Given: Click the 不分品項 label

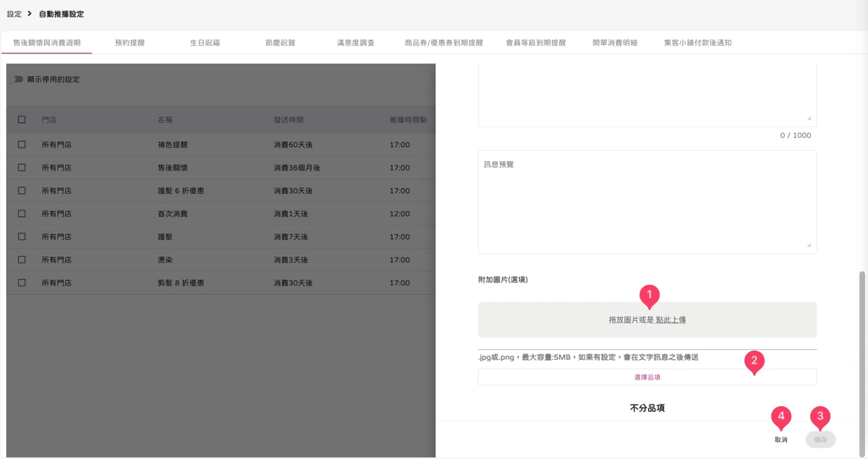Looking at the screenshot, I should [x=647, y=408].
